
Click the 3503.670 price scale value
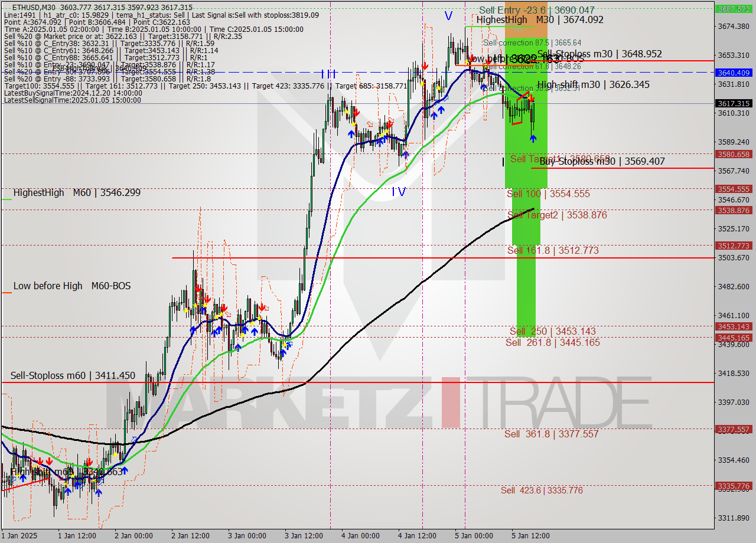pyautogui.click(x=734, y=257)
